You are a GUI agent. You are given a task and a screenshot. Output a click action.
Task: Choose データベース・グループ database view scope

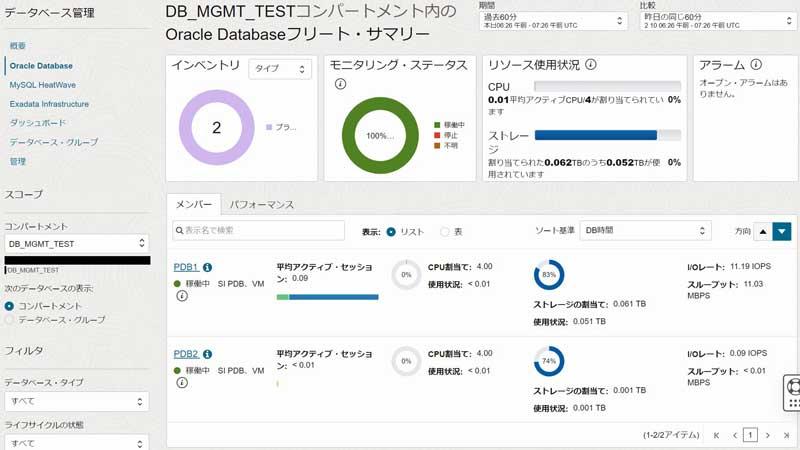(9, 320)
